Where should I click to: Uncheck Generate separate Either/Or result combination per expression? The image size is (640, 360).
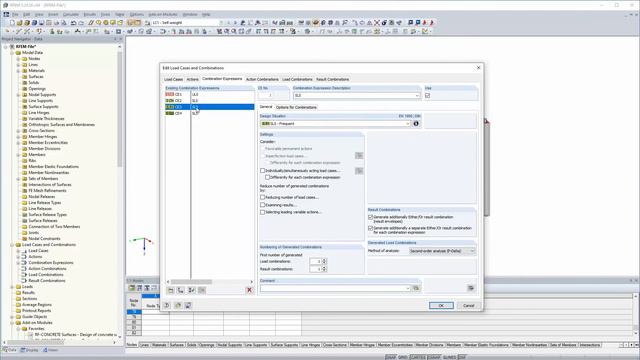tap(371, 228)
